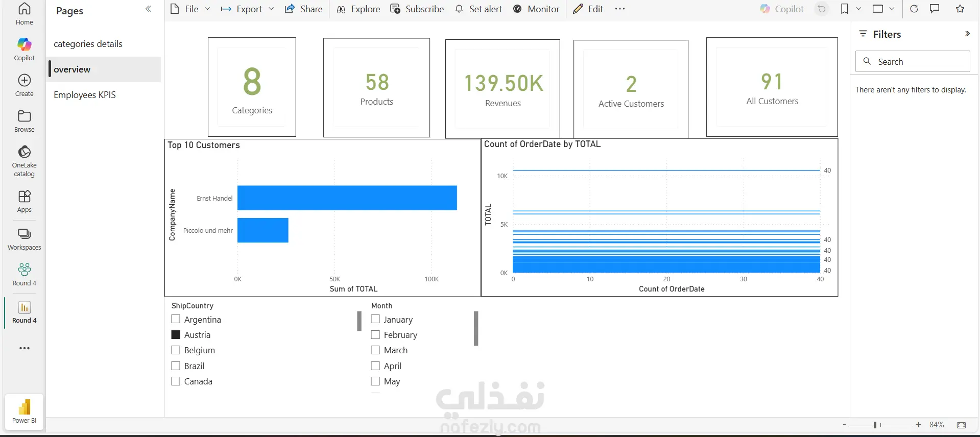This screenshot has height=437, width=980.
Task: Zoom out with minus button
Action: (844, 425)
